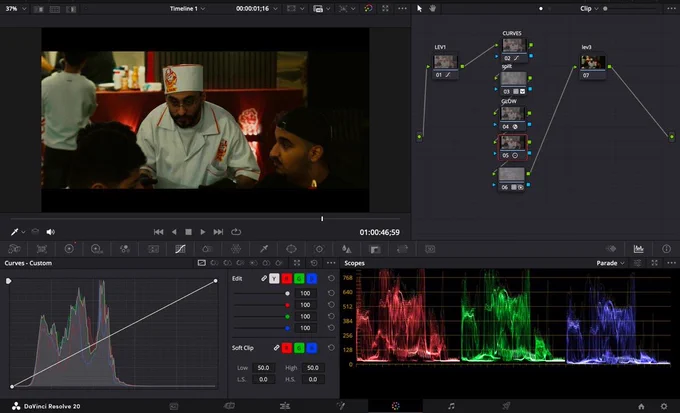Open the Sizing palette

click(402, 249)
